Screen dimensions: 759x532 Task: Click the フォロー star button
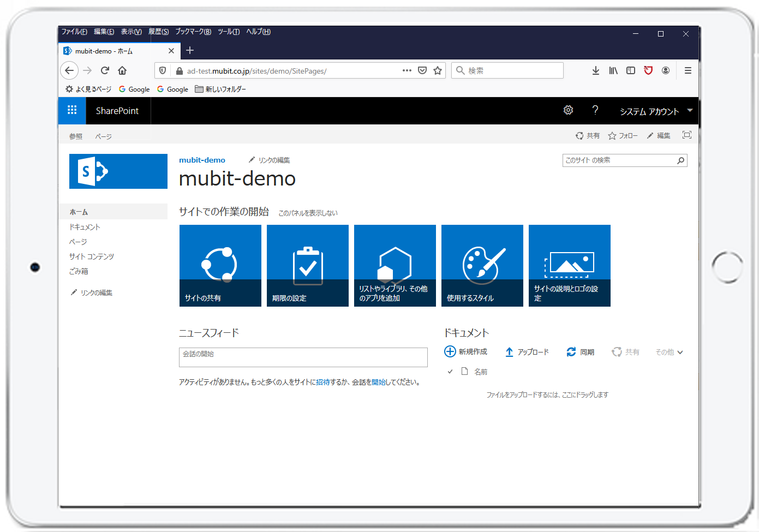click(x=623, y=135)
